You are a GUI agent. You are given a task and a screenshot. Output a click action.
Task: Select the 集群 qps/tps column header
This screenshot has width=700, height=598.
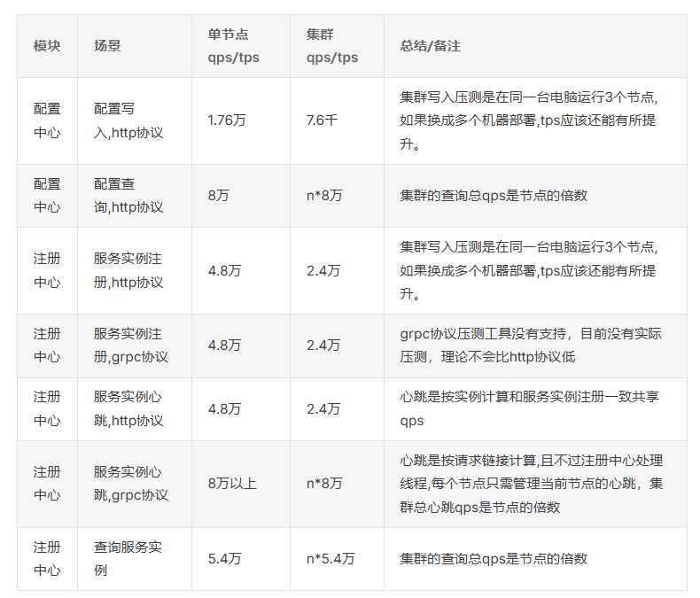(x=332, y=46)
